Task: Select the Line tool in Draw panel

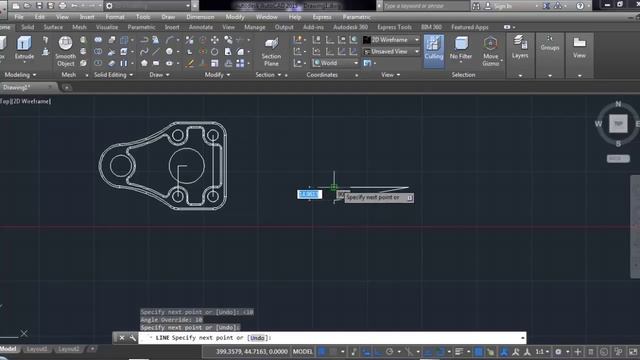Action: click(156, 51)
